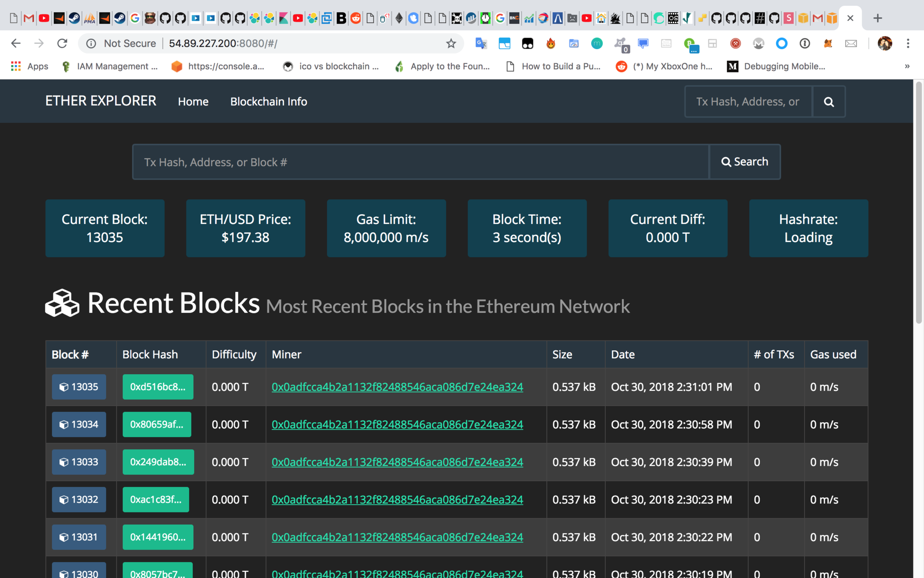Click miner address link for block 13033
The height and width of the screenshot is (578, 924).
pos(397,462)
